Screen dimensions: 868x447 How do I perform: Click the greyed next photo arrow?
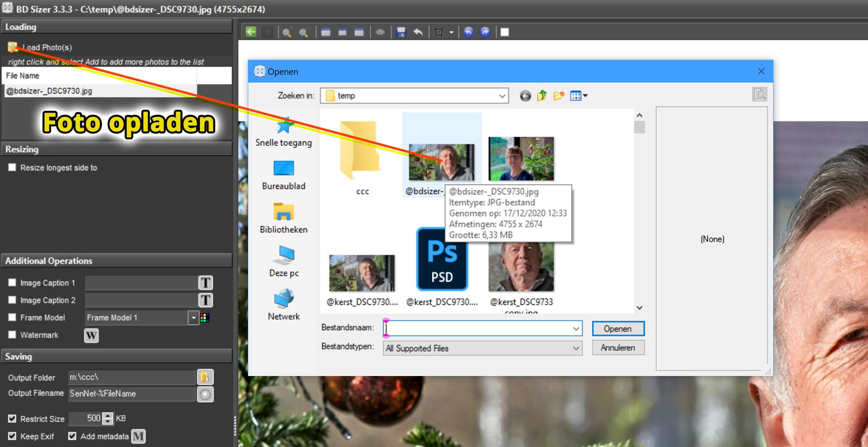tap(268, 32)
